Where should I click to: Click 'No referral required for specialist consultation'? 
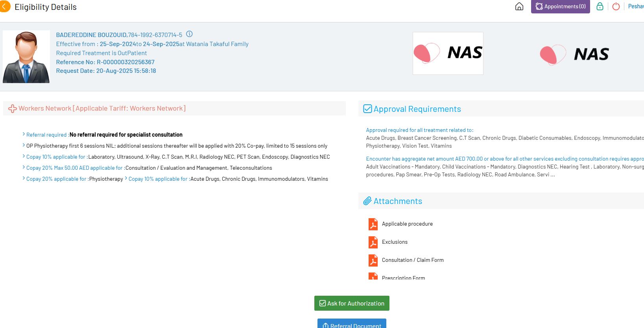coord(126,135)
